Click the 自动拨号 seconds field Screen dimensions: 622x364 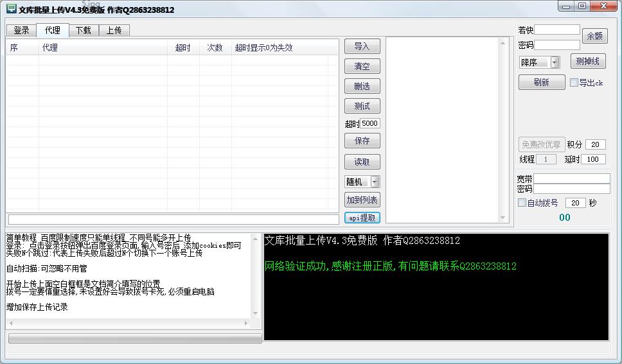pyautogui.click(x=575, y=203)
